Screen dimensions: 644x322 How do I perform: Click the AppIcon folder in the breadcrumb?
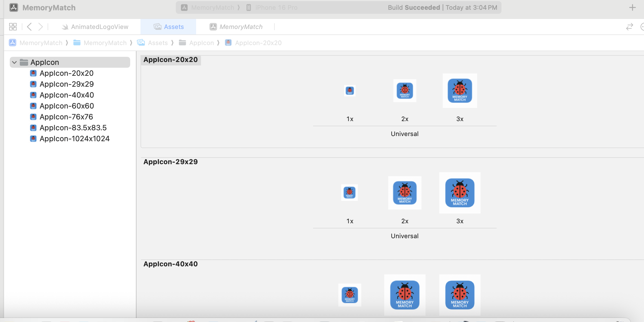click(x=201, y=43)
